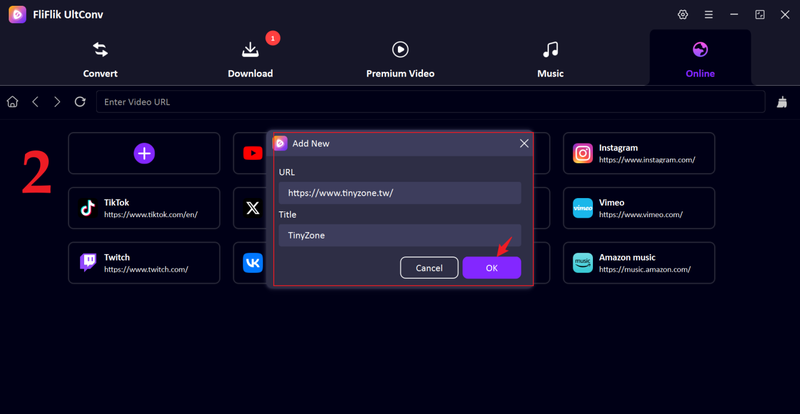Click the https://www.vimeo.com/ text
This screenshot has width=800, height=414.
click(x=641, y=214)
